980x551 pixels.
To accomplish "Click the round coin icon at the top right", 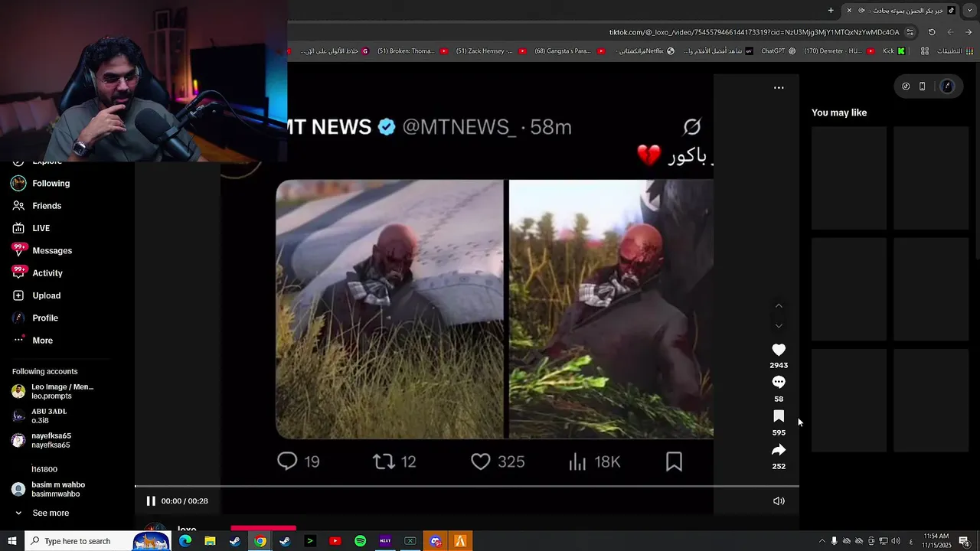I will coord(906,86).
